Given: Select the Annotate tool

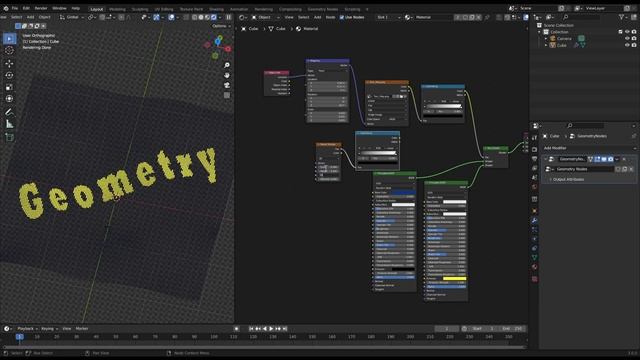Looking at the screenshot, I should point(9,112).
